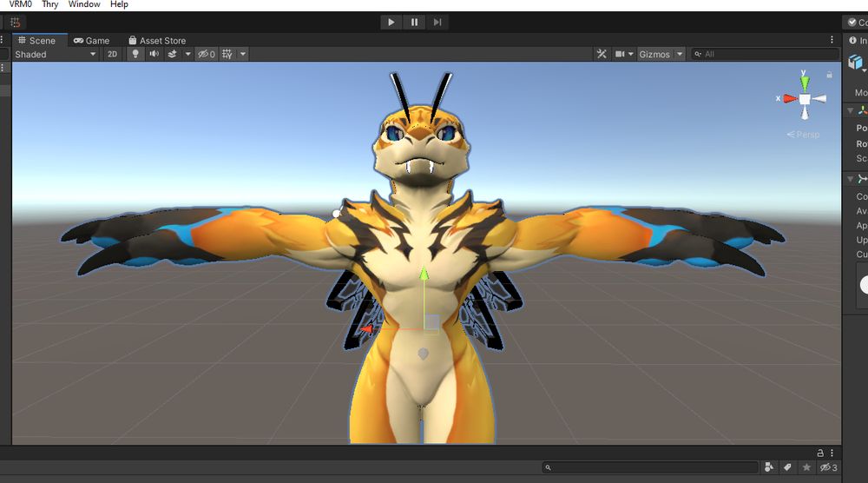Click the green up arrow of move gizmo
Screen dimensions: 868x483
[x=424, y=274]
